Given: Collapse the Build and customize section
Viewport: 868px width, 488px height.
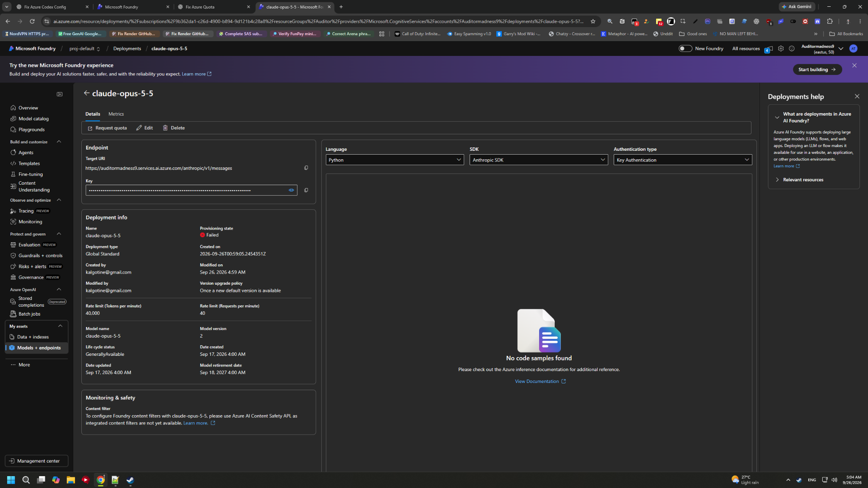Looking at the screenshot, I should tap(59, 142).
